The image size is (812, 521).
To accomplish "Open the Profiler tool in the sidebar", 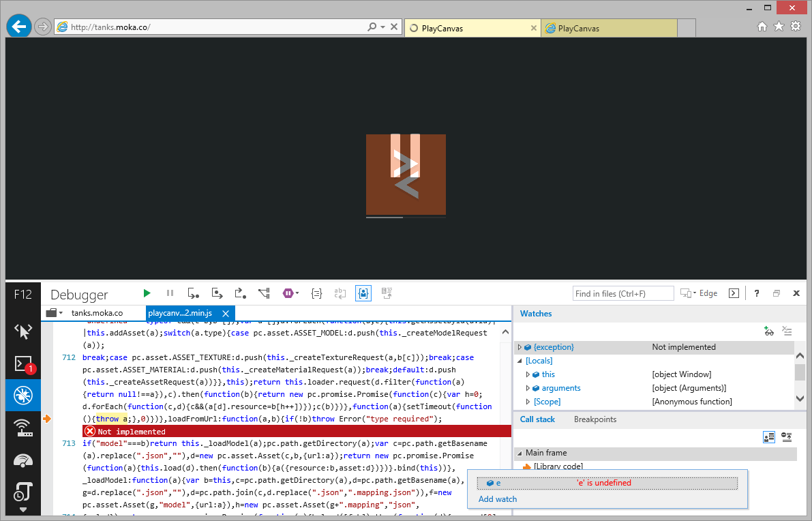I will click(22, 492).
